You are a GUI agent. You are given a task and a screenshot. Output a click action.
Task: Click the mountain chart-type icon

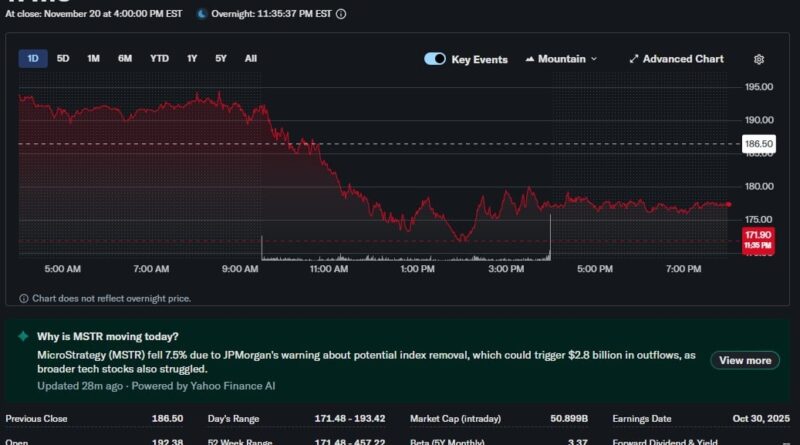pyautogui.click(x=530, y=59)
